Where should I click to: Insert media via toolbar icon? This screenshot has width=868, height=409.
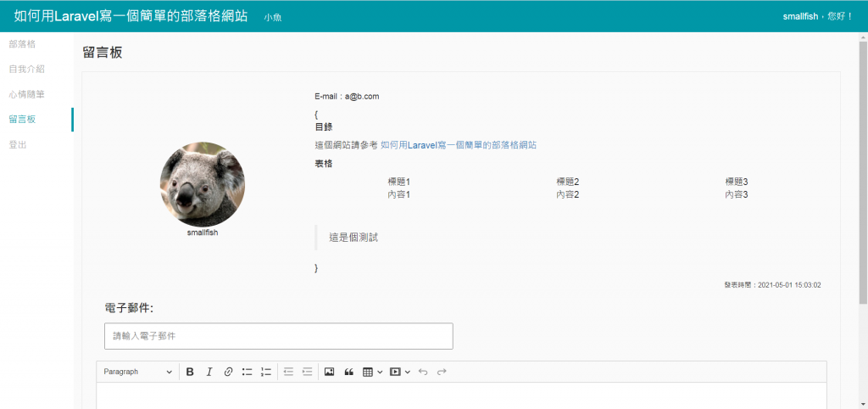(395, 372)
